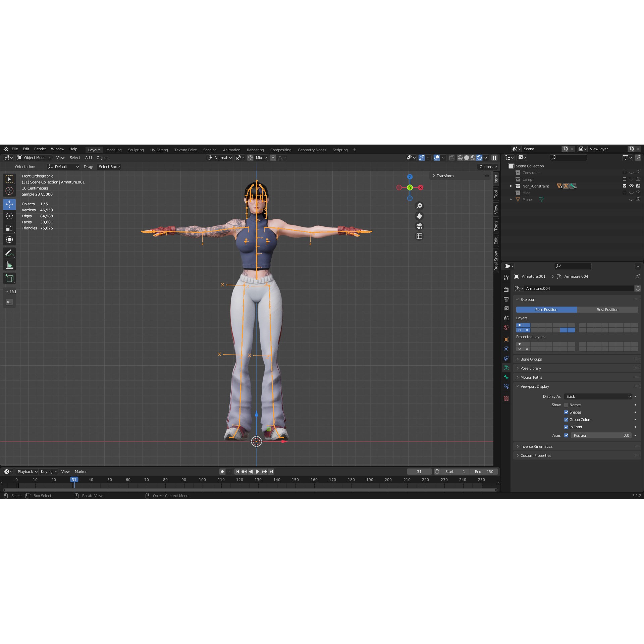
Task: Select the Scale tool
Action: [x=9, y=228]
